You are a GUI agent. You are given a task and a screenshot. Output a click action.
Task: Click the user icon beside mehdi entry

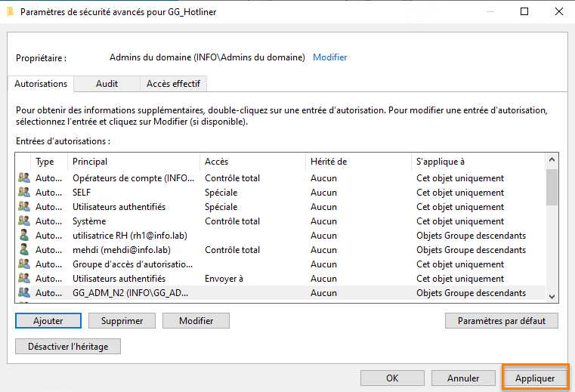[x=24, y=250]
